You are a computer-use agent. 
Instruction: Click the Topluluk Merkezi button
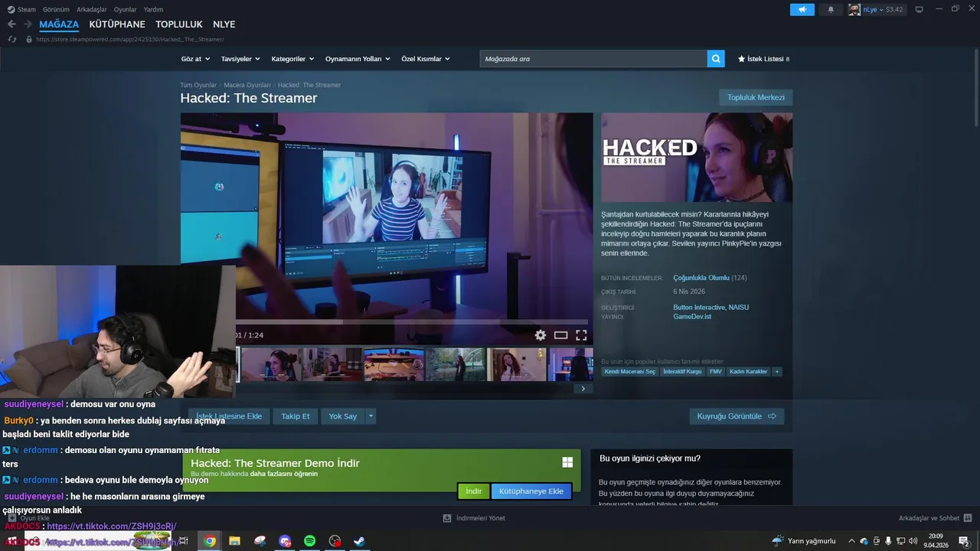[756, 97]
